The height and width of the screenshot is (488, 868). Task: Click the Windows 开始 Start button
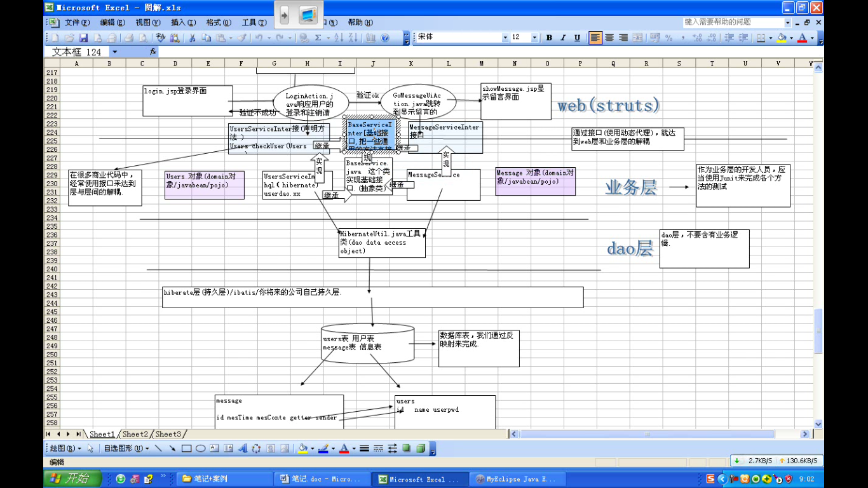tap(71, 478)
